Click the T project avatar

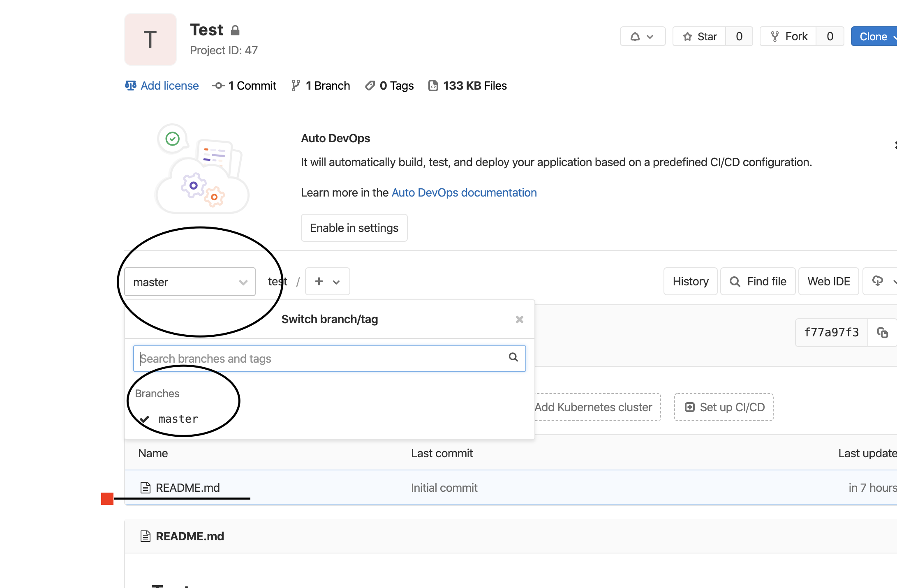150,39
